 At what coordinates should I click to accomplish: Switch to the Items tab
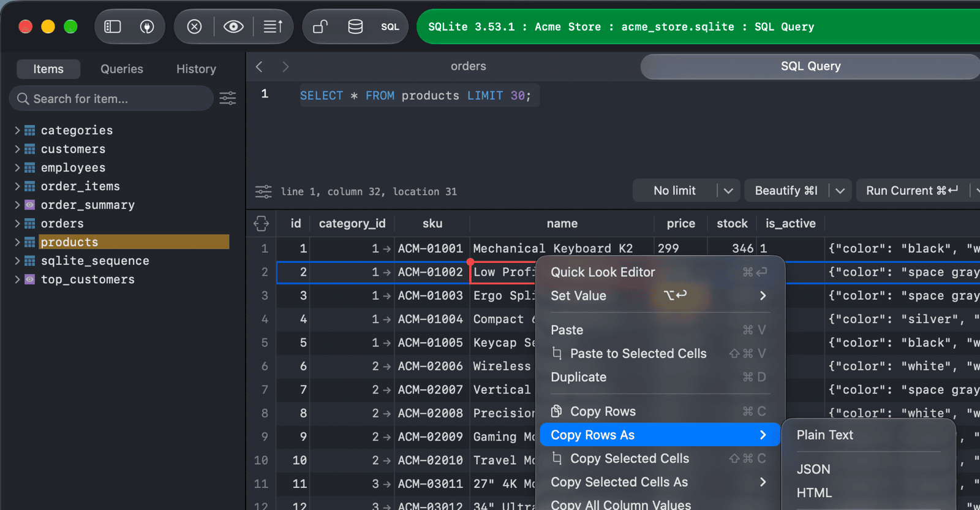(x=48, y=69)
